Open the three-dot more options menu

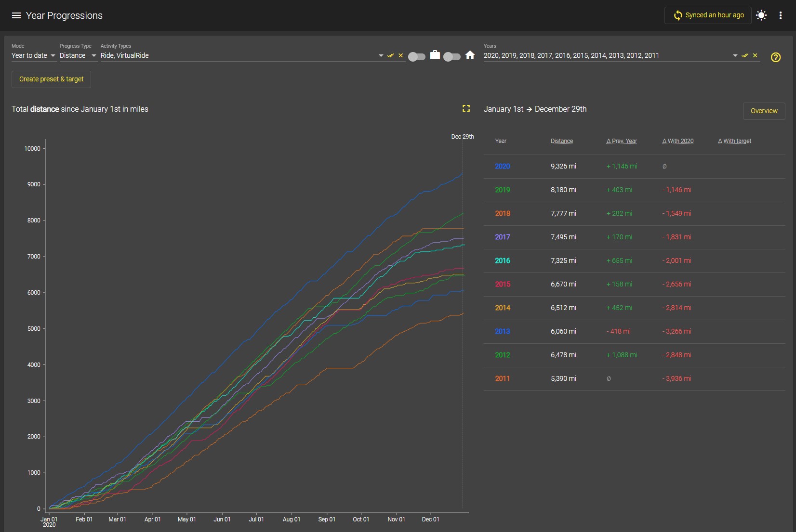[x=781, y=15]
